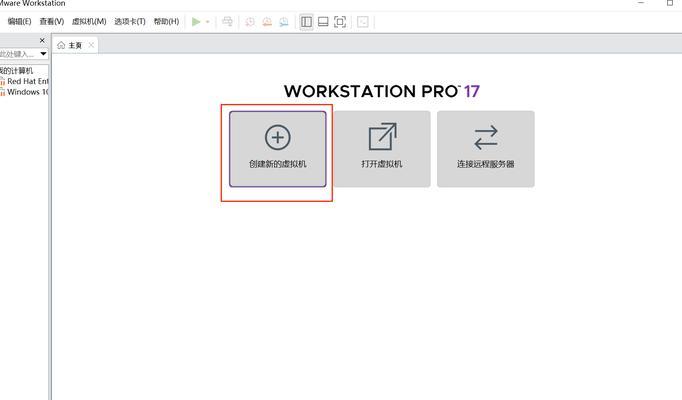Select 我的计算机 in the library tree
This screenshot has width=682, height=400.
(x=17, y=70)
